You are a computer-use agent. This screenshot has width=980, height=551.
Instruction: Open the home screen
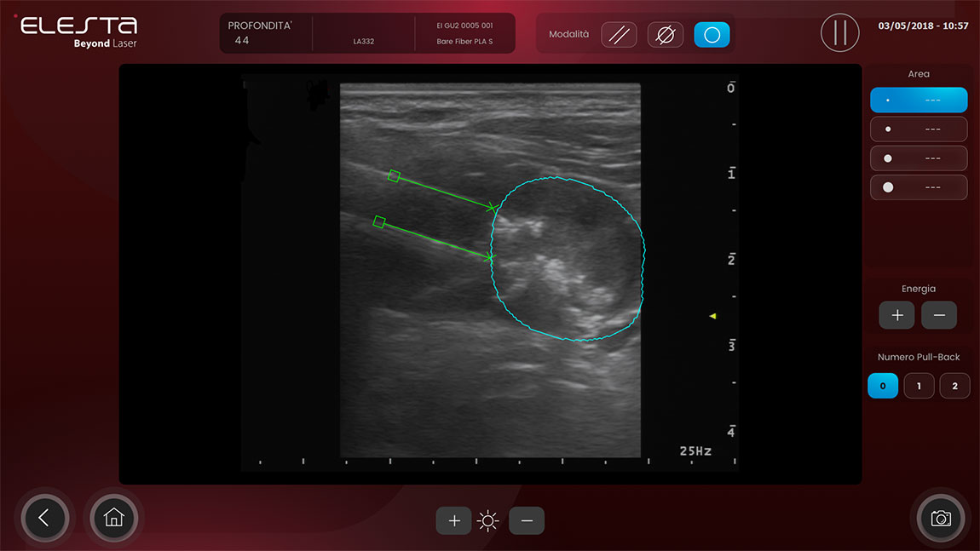113,518
